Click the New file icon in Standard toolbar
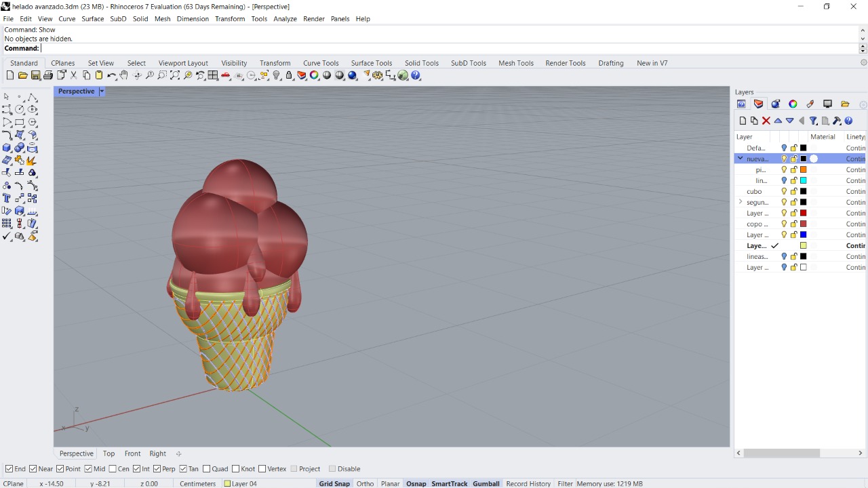The width and height of the screenshot is (868, 488). [x=10, y=75]
